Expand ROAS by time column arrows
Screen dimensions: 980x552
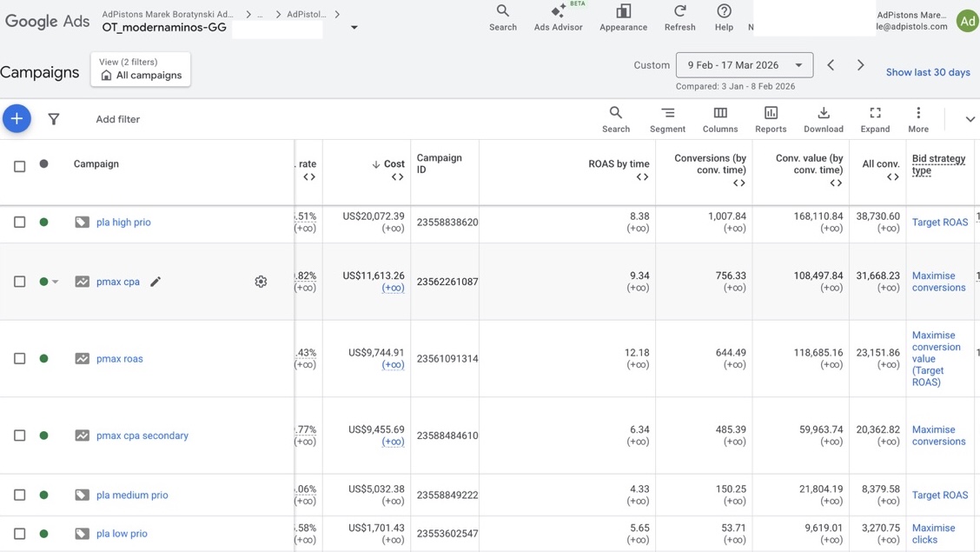642,177
